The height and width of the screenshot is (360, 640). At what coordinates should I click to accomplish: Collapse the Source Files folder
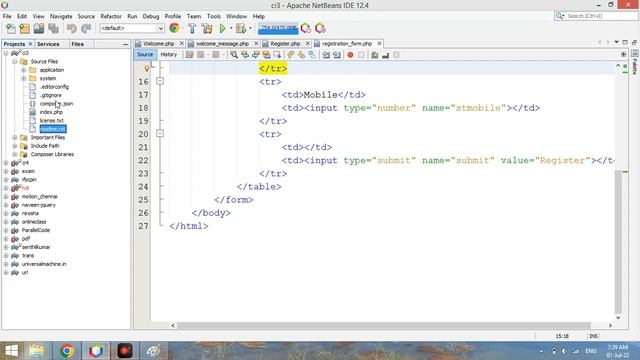pos(15,62)
